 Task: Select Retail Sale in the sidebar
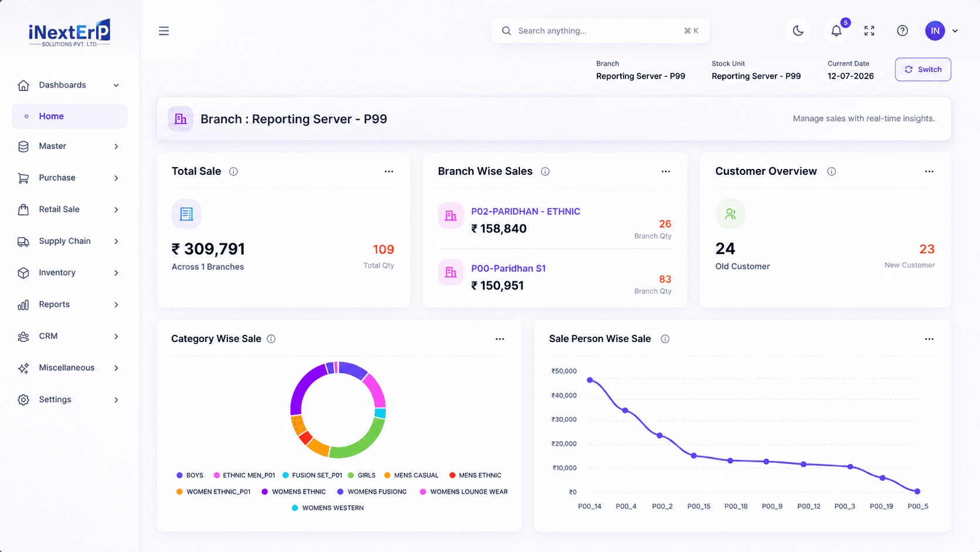69,209
